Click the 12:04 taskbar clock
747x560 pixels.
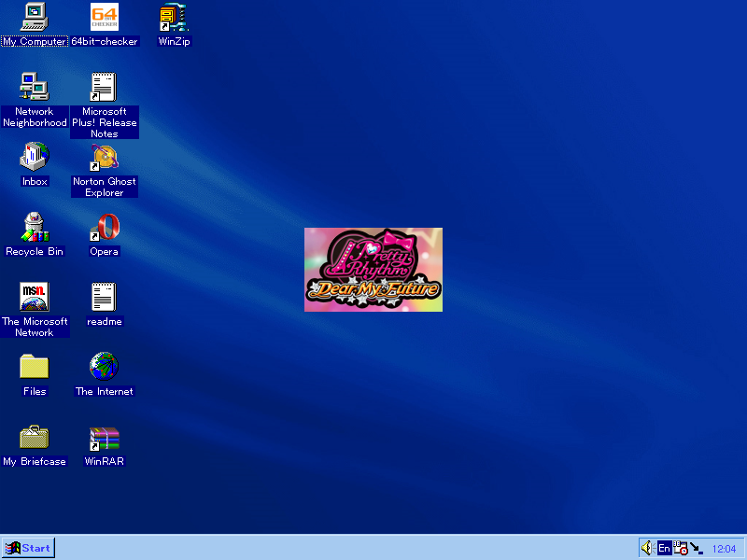(725, 549)
